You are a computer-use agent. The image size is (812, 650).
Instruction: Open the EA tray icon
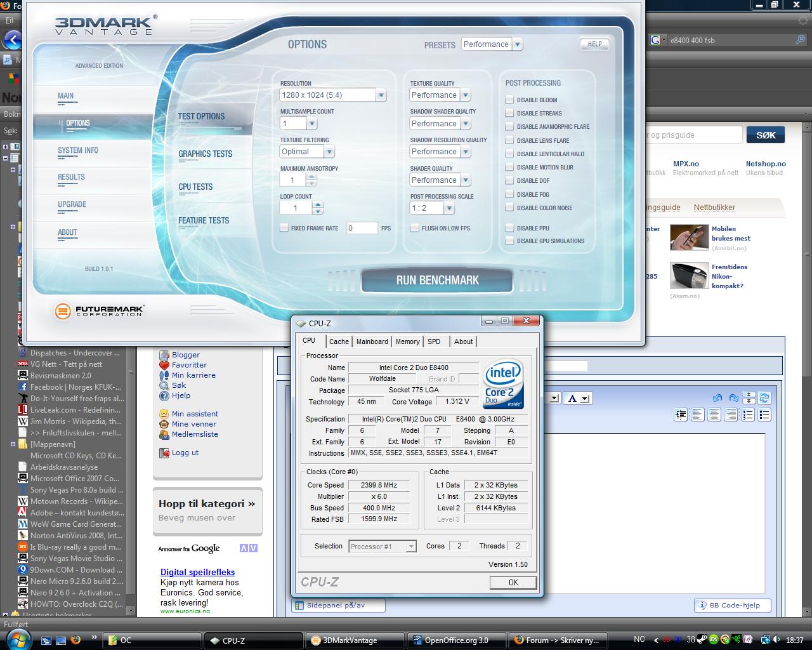coord(714,640)
